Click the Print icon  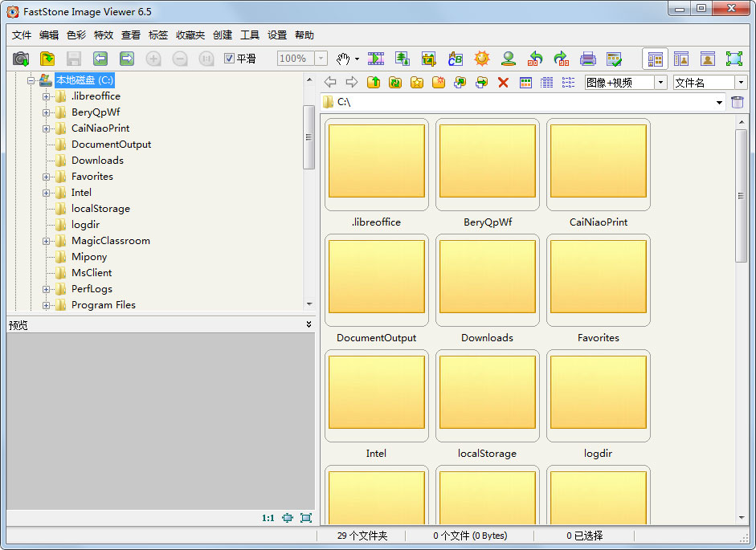588,59
